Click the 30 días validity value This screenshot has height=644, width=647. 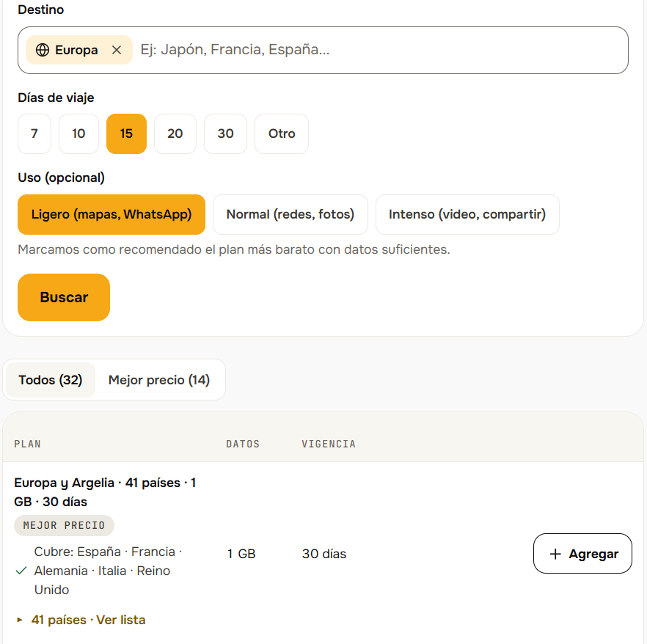324,554
